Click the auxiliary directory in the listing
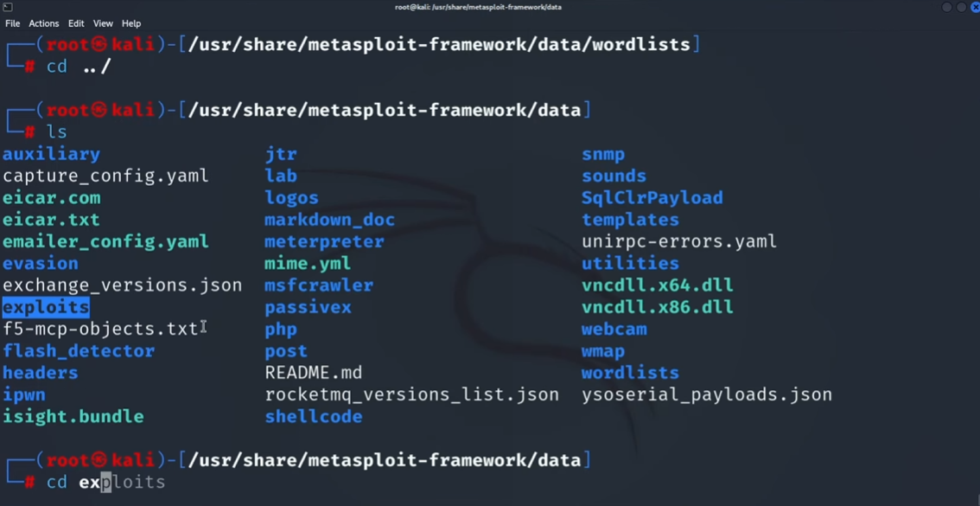 point(51,154)
